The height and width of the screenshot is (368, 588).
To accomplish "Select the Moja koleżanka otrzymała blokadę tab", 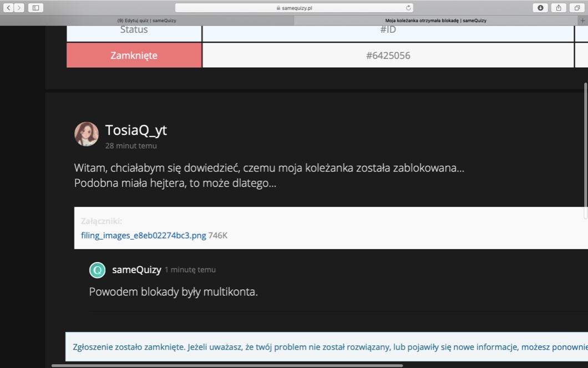I will [x=435, y=21].
